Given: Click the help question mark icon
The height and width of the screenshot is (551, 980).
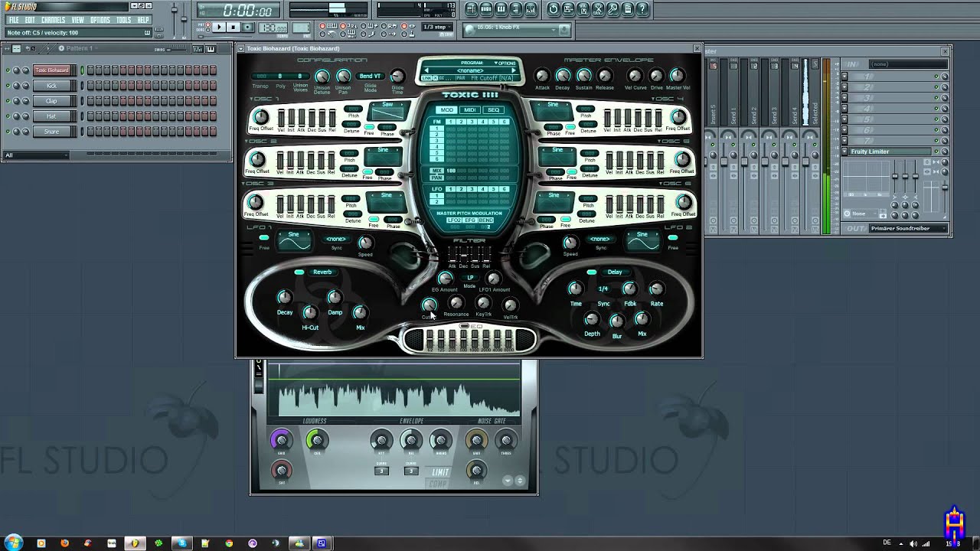Looking at the screenshot, I should tap(643, 9).
